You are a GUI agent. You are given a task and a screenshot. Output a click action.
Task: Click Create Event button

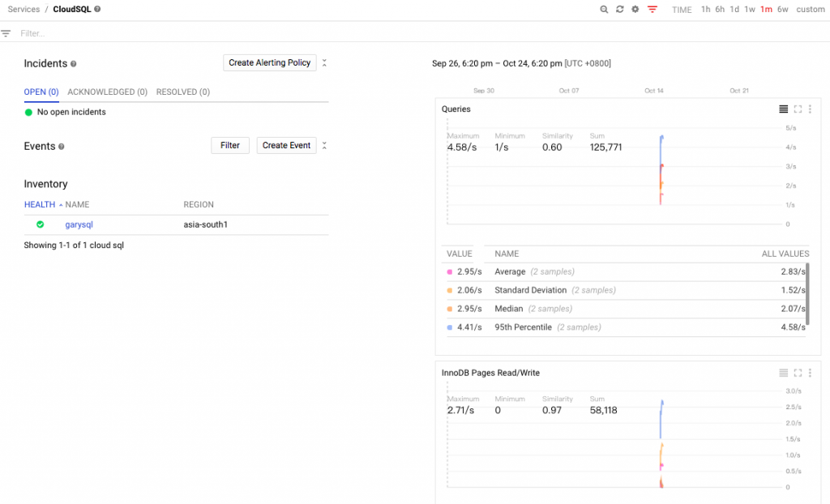286,146
